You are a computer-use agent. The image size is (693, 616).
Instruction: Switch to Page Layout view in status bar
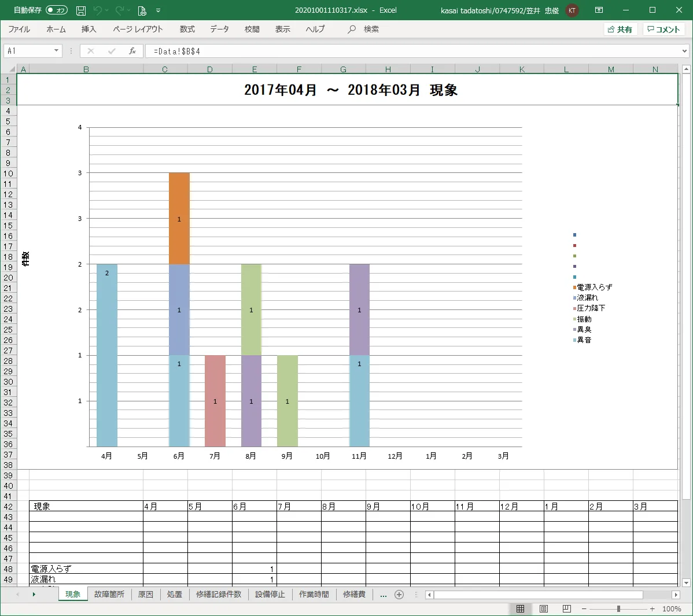[544, 608]
